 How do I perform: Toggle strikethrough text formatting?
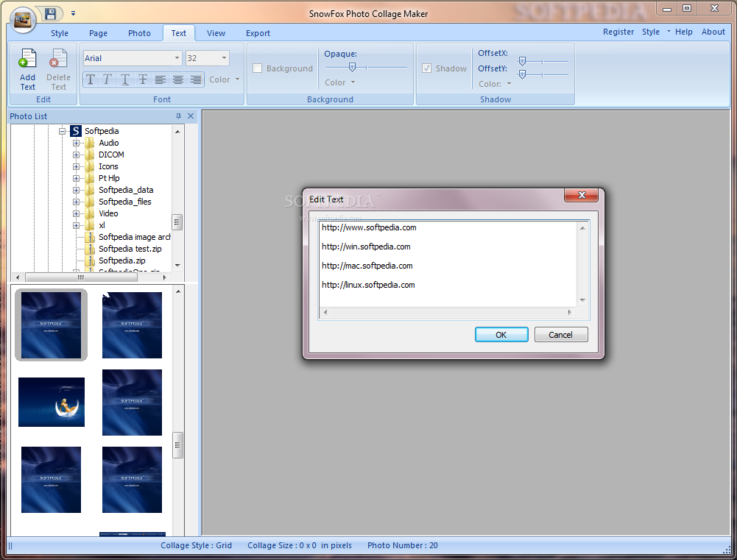(x=142, y=80)
